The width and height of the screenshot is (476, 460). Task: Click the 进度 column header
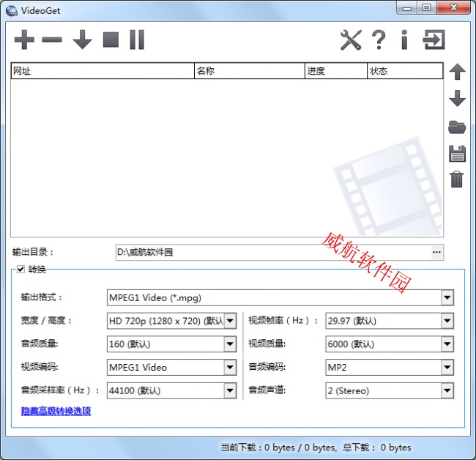pyautogui.click(x=336, y=71)
